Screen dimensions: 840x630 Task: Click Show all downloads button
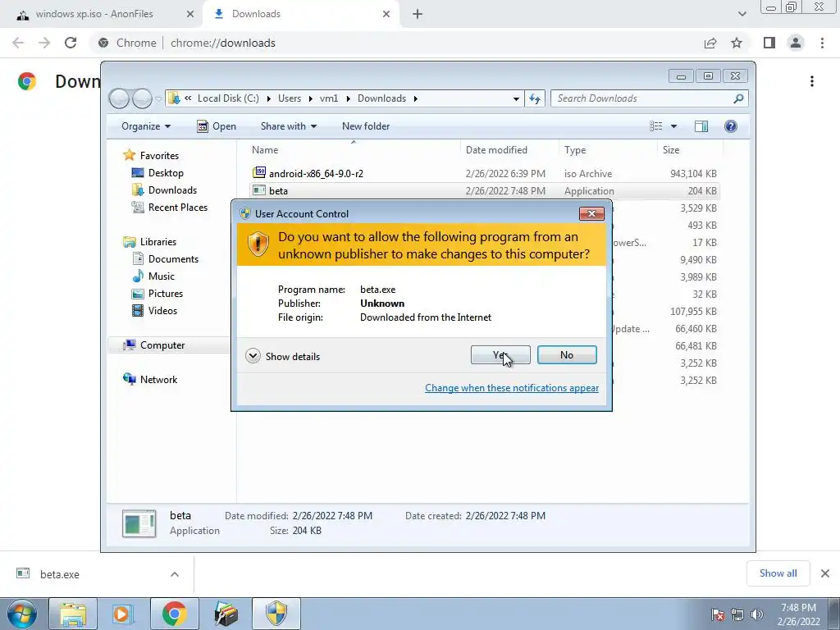pyautogui.click(x=778, y=573)
